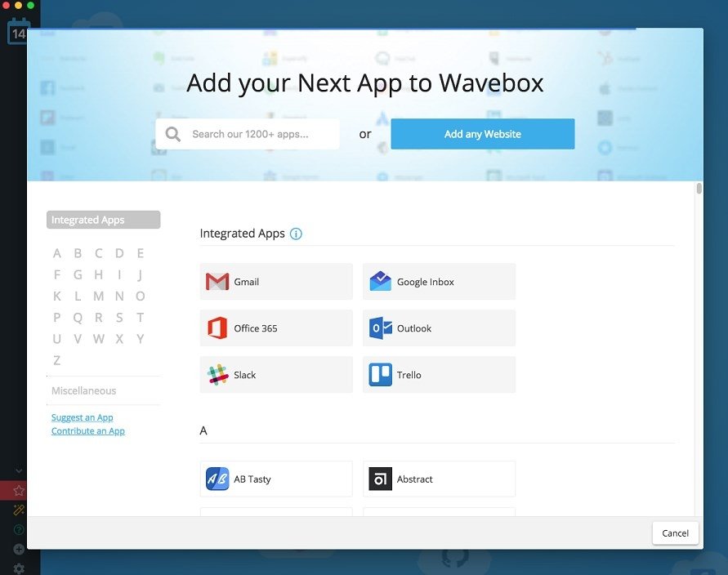The height and width of the screenshot is (575, 728).
Task: Filter apps by letter V
Action: click(x=78, y=339)
